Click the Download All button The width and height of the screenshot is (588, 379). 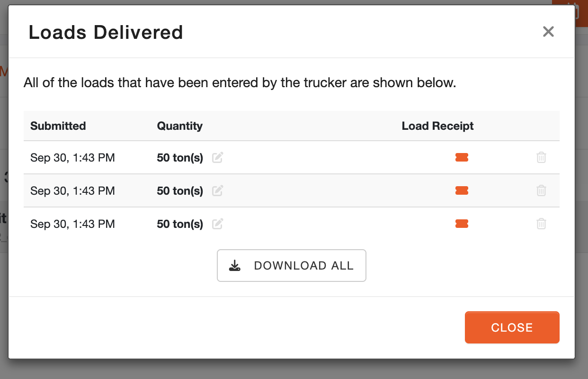pyautogui.click(x=292, y=266)
